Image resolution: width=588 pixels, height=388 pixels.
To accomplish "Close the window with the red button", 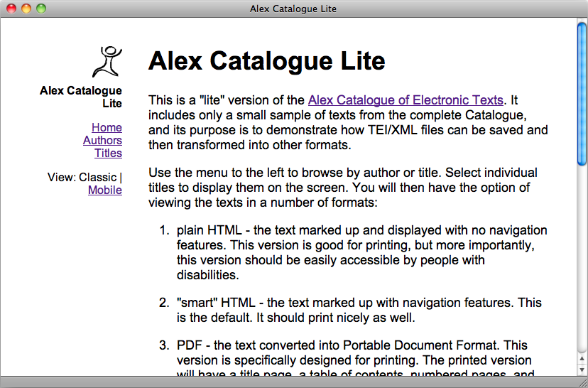I will (11, 9).
